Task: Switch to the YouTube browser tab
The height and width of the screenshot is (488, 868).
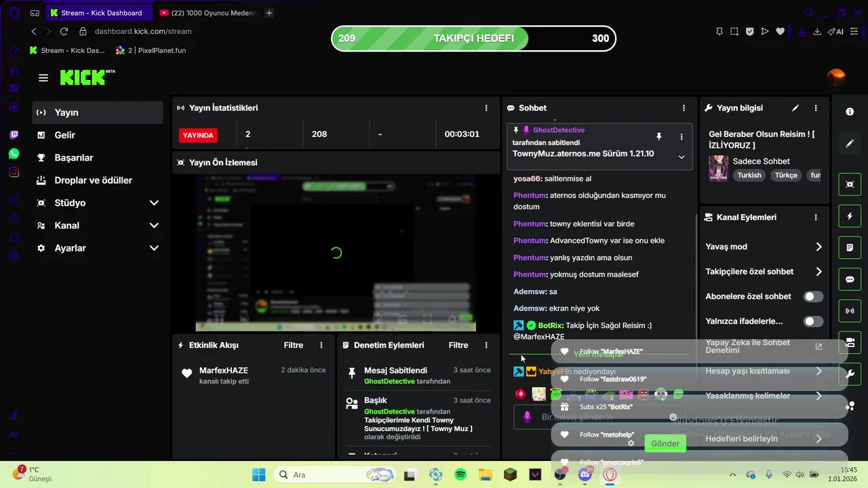Action: pyautogui.click(x=208, y=13)
